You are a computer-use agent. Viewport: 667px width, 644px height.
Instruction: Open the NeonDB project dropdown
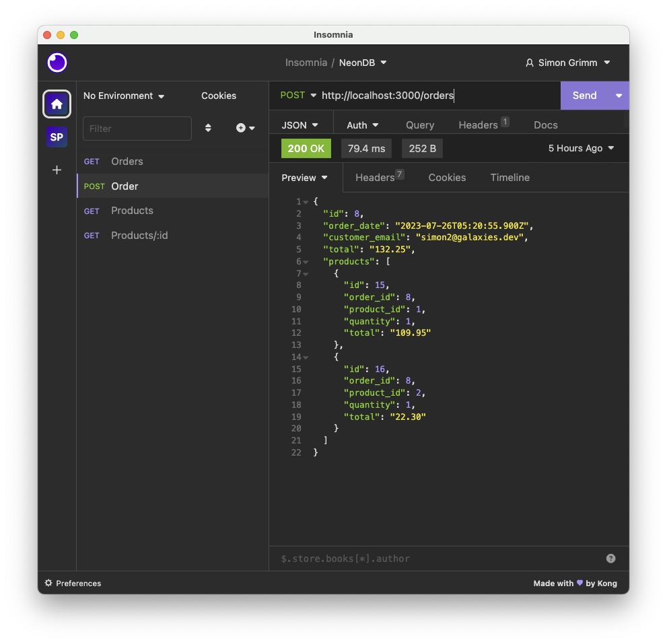coord(363,63)
